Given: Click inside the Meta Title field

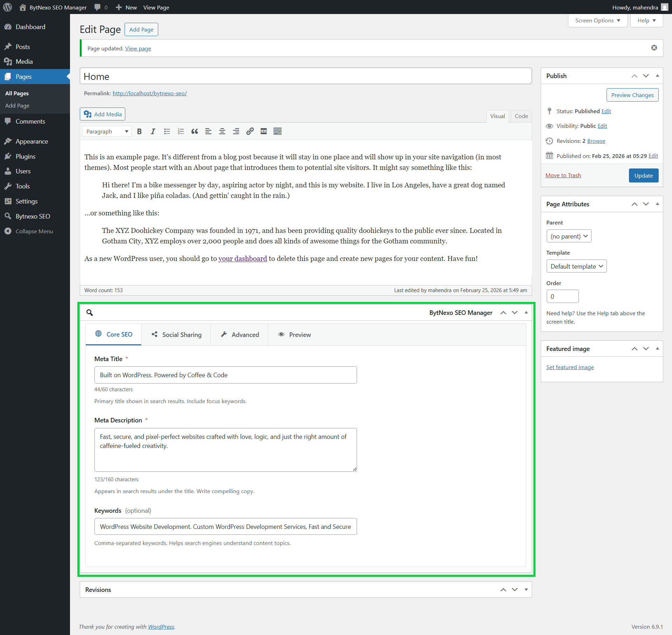Looking at the screenshot, I should [x=225, y=375].
